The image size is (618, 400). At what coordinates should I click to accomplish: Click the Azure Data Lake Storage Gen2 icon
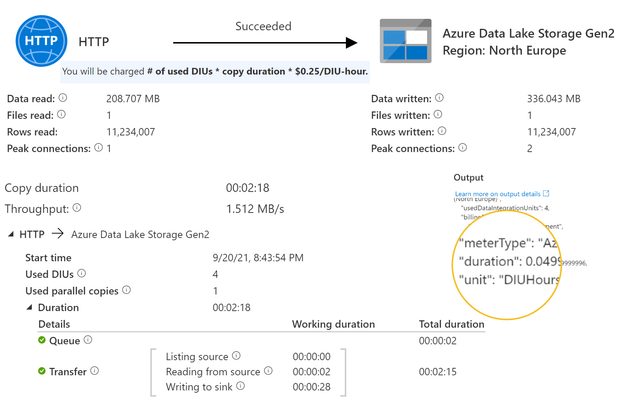406,41
